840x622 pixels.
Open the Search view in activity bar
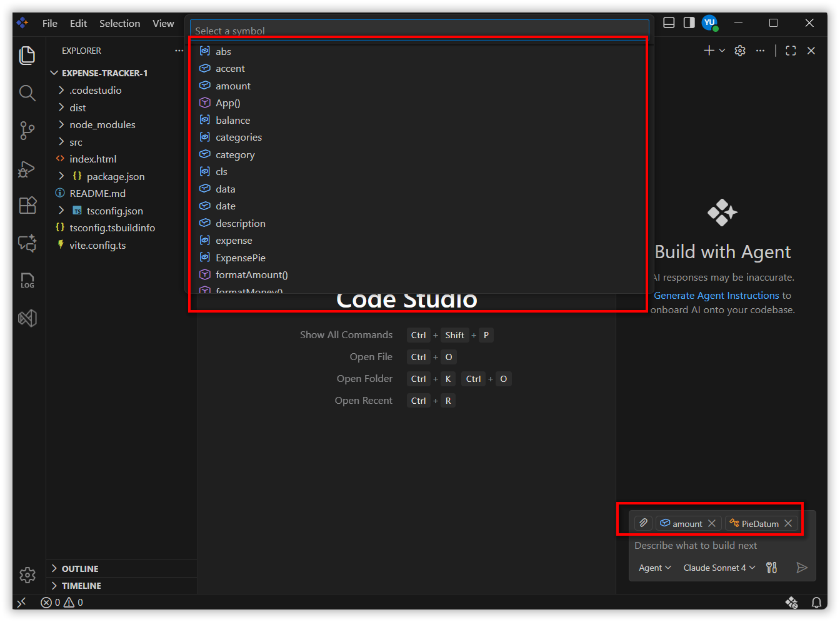(27, 93)
